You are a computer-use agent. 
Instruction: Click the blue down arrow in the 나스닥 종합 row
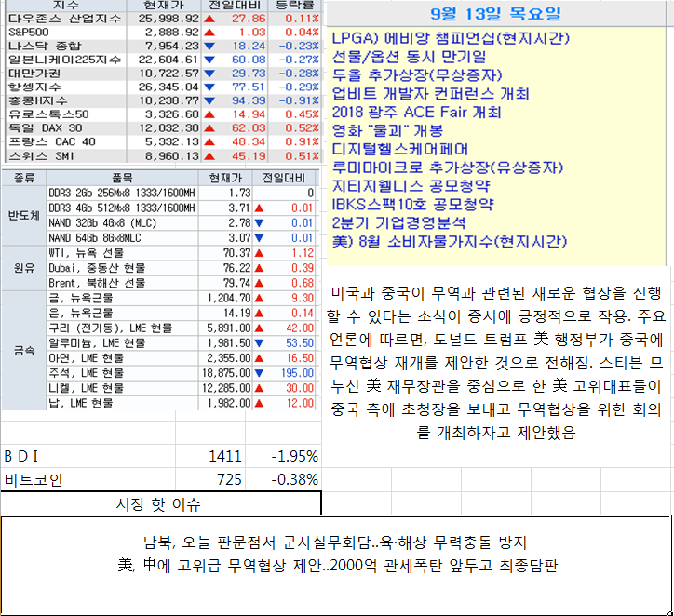coord(210,46)
